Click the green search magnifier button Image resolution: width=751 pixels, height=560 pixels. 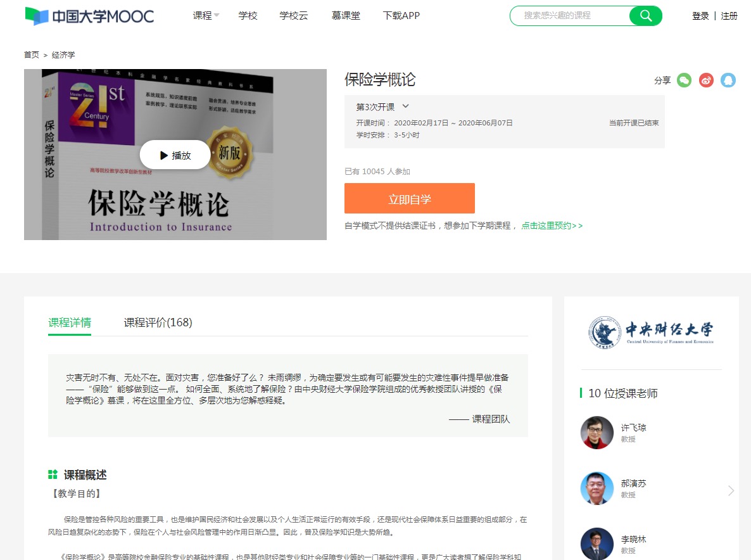tap(645, 16)
